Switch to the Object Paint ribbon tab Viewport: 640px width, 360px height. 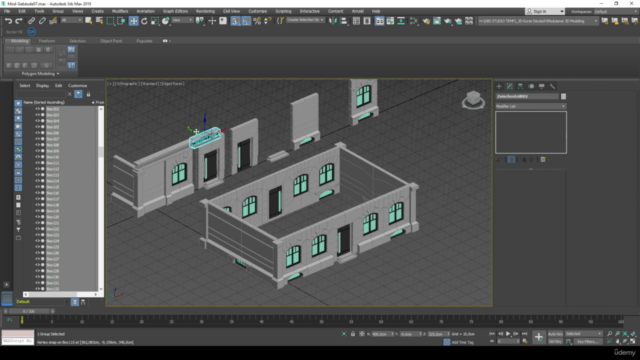coord(111,41)
